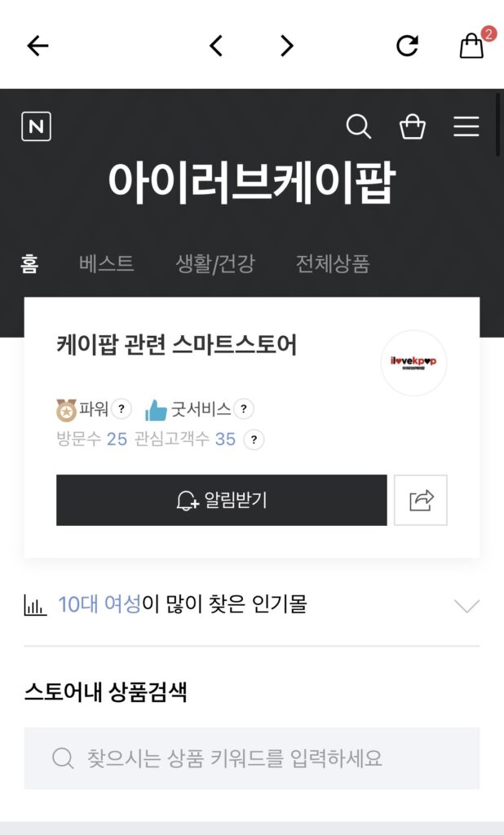This screenshot has height=835, width=504.
Task: Share the store via share icon
Action: tap(421, 500)
